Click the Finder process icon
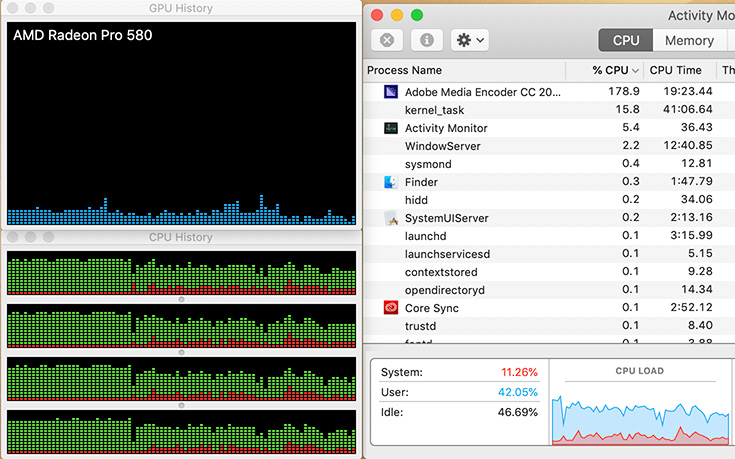The width and height of the screenshot is (735, 459). click(x=391, y=182)
